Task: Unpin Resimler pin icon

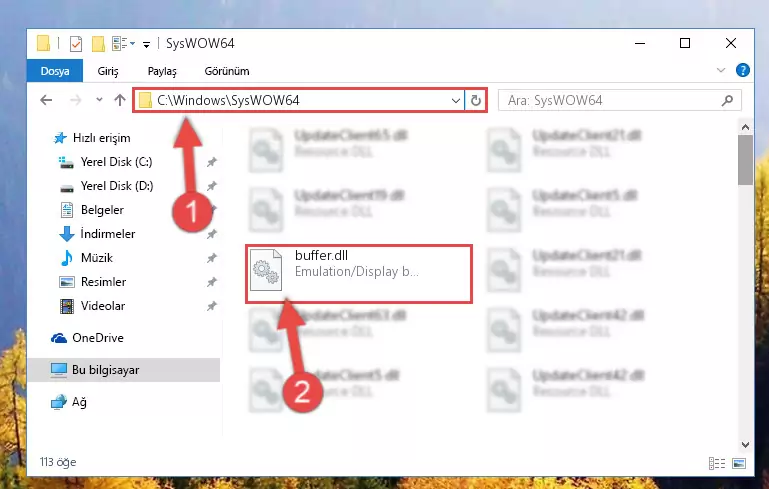Action: pyautogui.click(x=211, y=282)
